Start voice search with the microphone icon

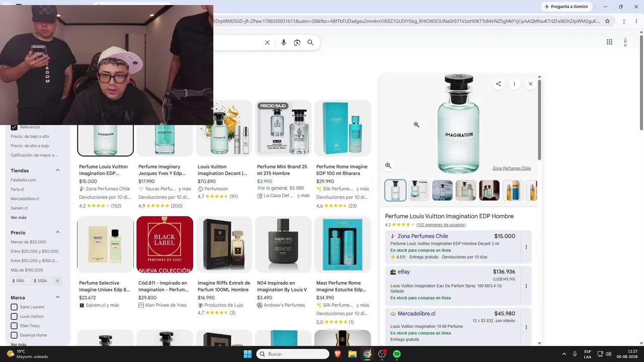click(x=284, y=43)
